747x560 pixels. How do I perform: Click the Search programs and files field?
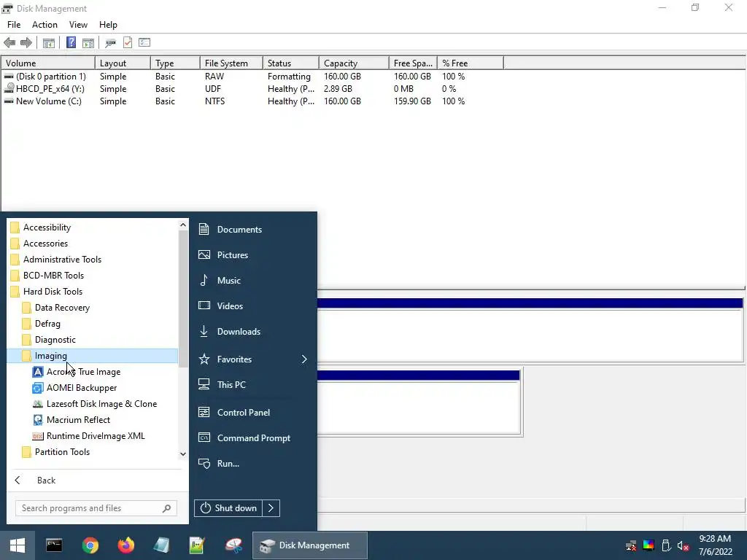pyautogui.click(x=96, y=508)
